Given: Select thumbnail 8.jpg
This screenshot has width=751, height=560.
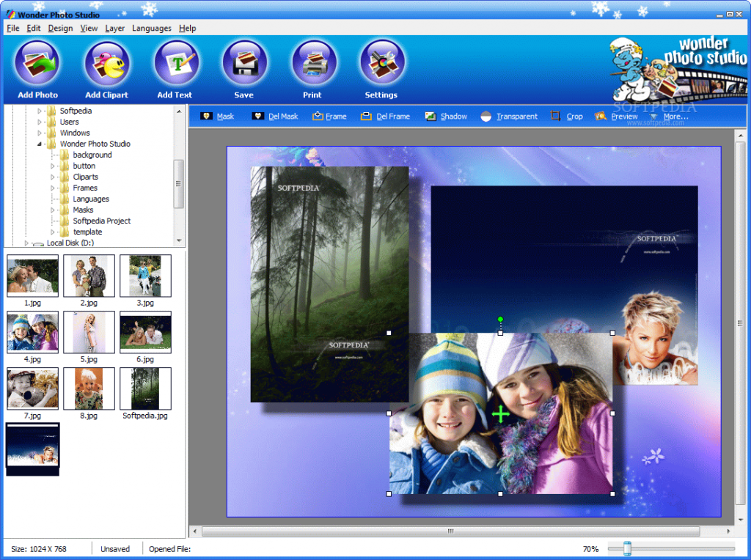Looking at the screenshot, I should 89,388.
